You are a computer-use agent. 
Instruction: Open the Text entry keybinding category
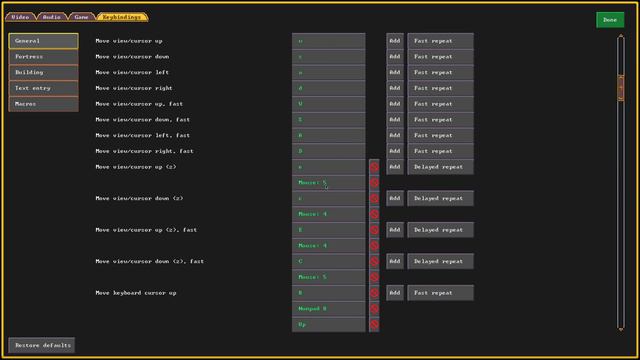point(43,88)
